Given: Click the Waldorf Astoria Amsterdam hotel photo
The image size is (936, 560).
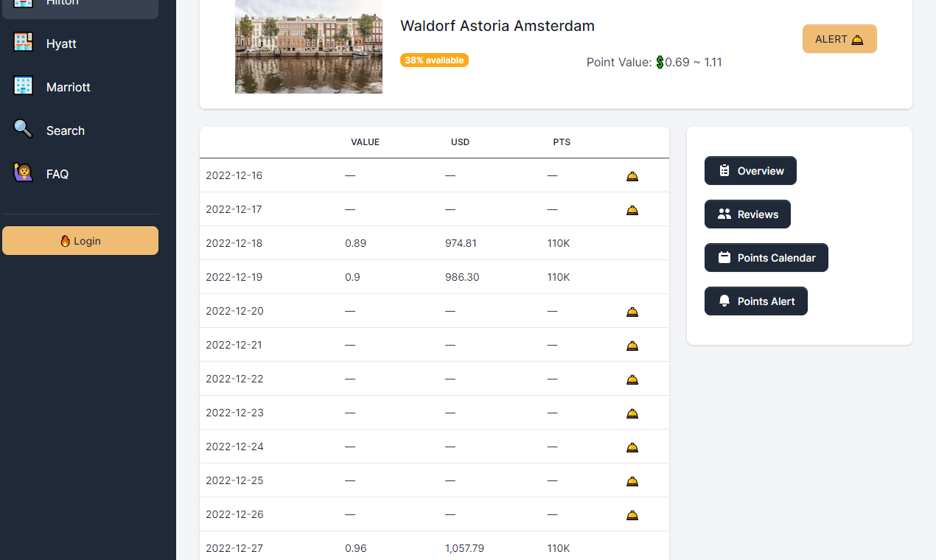Looking at the screenshot, I should pos(309,46).
